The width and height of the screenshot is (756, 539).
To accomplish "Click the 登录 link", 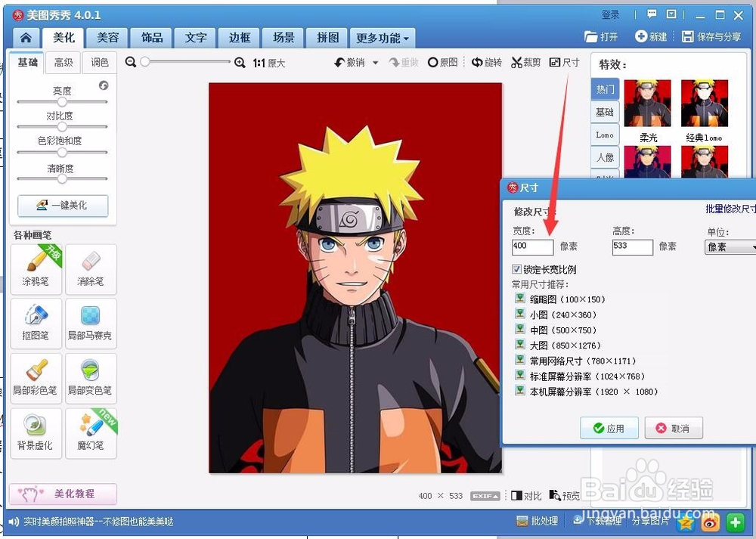I will [610, 15].
